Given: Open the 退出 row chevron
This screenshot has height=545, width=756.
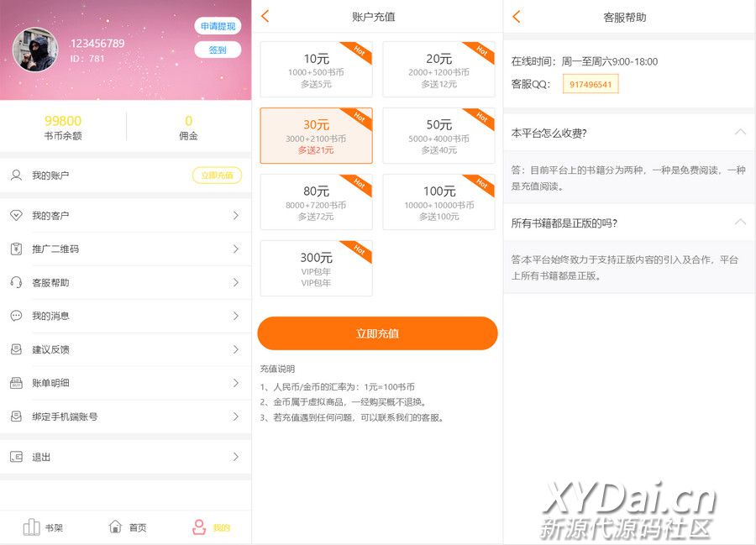Looking at the screenshot, I should (x=236, y=457).
